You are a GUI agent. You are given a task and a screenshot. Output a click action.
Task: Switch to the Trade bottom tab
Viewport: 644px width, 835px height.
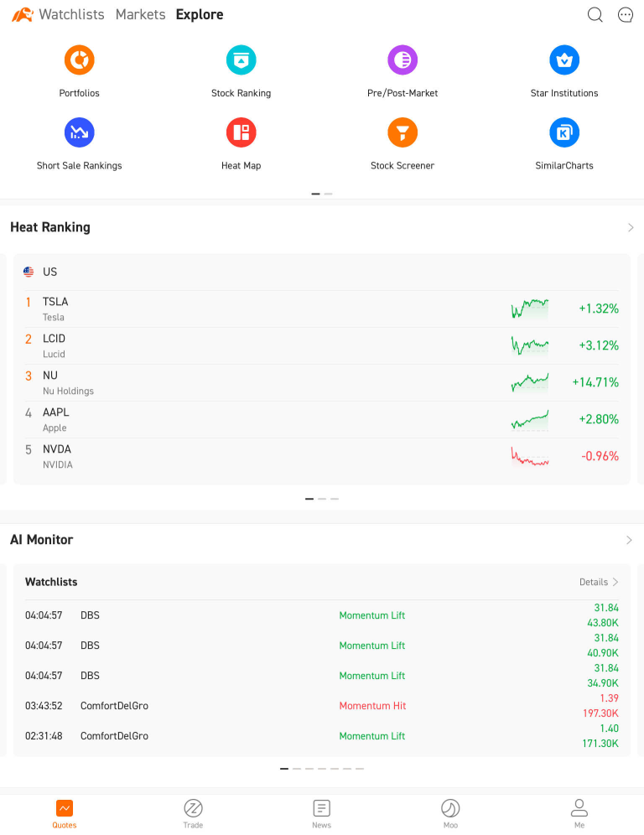pos(193,814)
